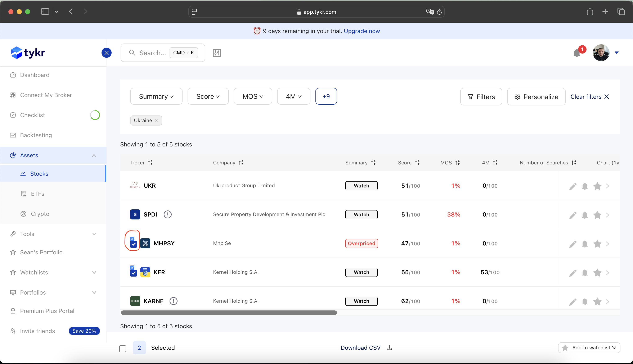Click the Search input field
Screen dimensions: 633x364
163,53
